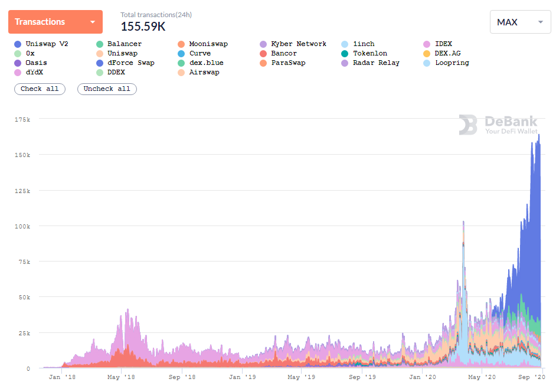Viewport: 556px width, 392px height.
Task: Toggle the Airswap legend entry
Action: point(198,73)
